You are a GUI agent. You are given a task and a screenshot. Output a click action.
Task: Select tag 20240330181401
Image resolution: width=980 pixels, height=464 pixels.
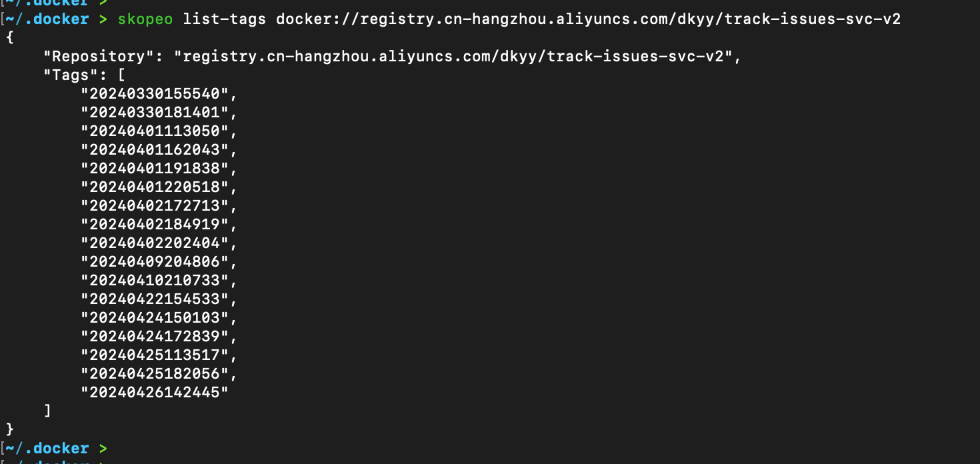click(x=155, y=112)
